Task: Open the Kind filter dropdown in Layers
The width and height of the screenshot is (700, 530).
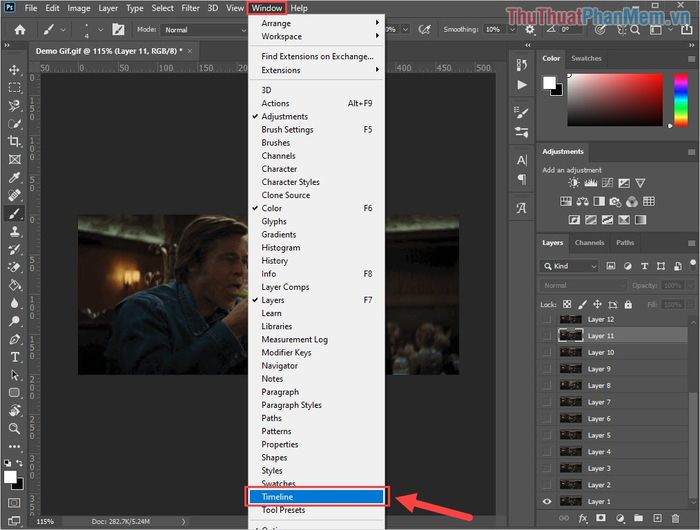Action: (570, 267)
